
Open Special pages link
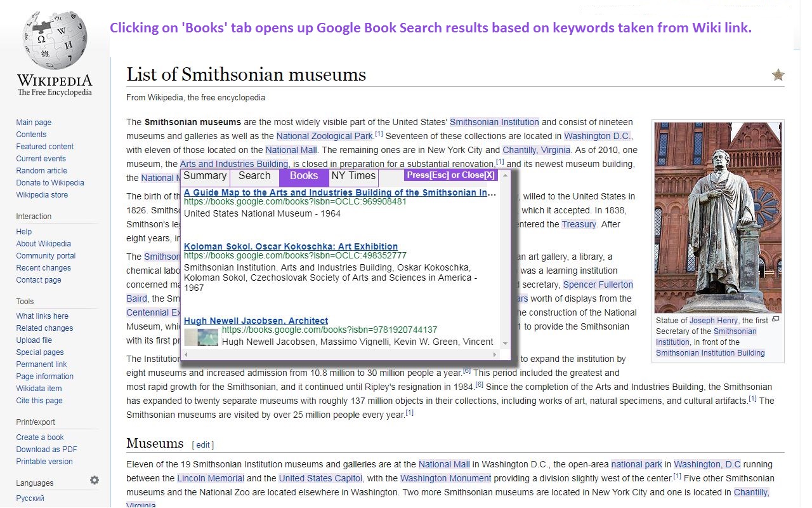40,352
